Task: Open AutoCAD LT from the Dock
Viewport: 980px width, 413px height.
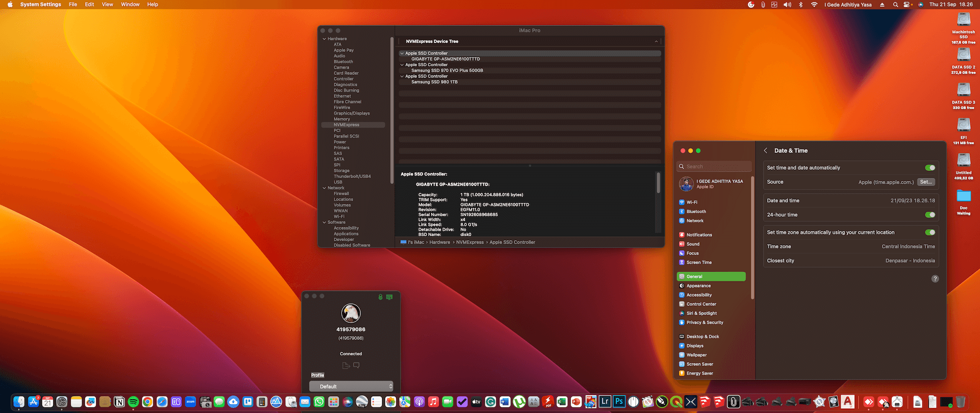Action: click(x=848, y=402)
